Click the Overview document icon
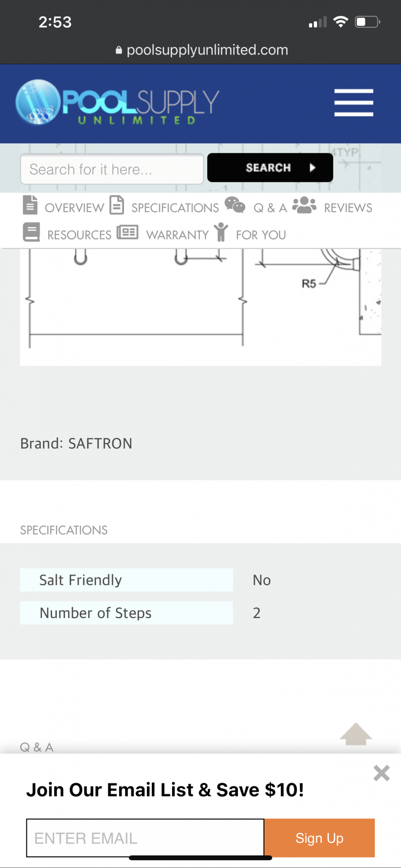The width and height of the screenshot is (401, 868). (x=30, y=205)
